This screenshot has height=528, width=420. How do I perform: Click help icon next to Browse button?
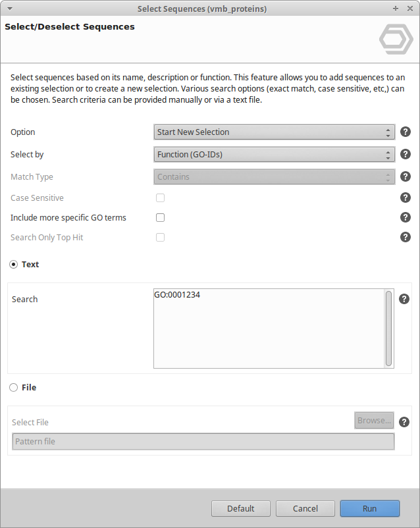pos(405,423)
